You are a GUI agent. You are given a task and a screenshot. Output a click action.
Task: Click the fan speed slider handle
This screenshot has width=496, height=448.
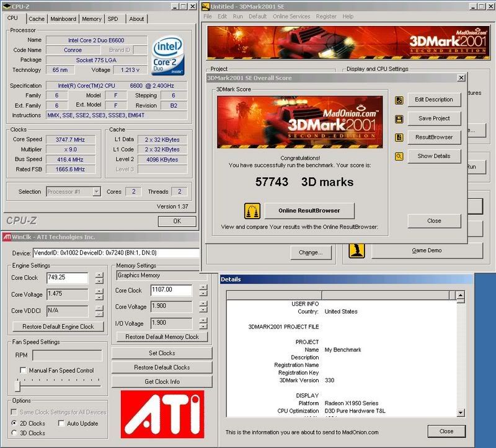[x=17, y=385]
